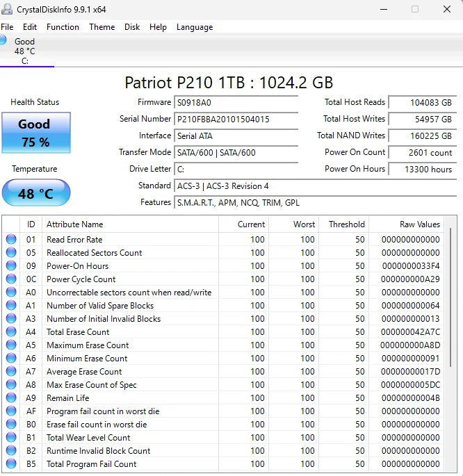Open the Disk menu
The height and width of the screenshot is (476, 463).
pyautogui.click(x=132, y=27)
